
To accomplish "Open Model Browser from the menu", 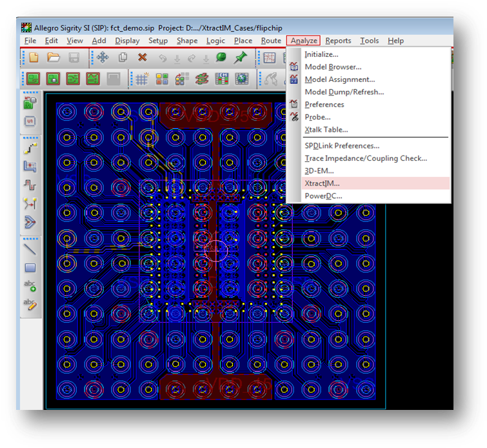I will [333, 66].
